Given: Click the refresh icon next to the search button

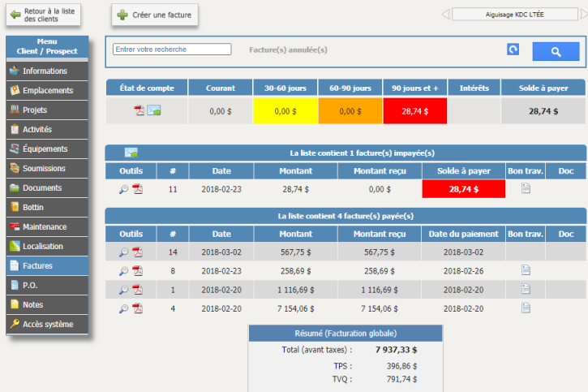Looking at the screenshot, I should [513, 50].
